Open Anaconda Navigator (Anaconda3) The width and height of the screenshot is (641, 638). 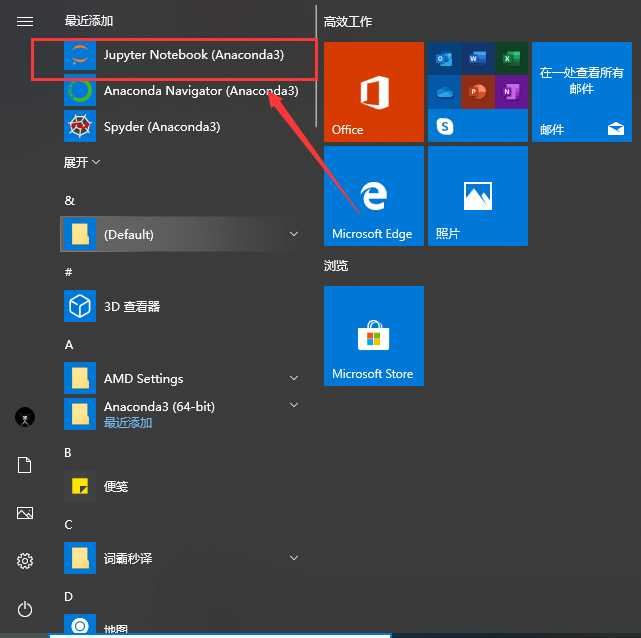tap(182, 91)
